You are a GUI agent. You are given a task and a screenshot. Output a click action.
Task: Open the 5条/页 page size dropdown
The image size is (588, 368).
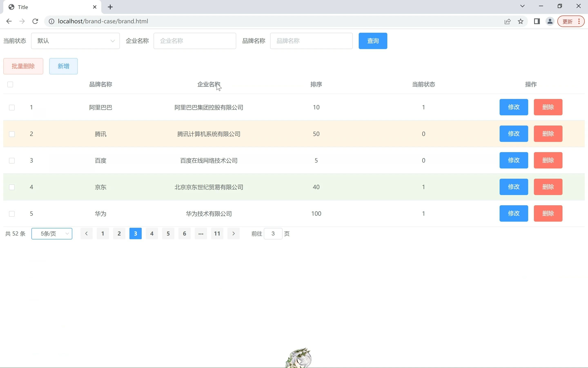52,234
